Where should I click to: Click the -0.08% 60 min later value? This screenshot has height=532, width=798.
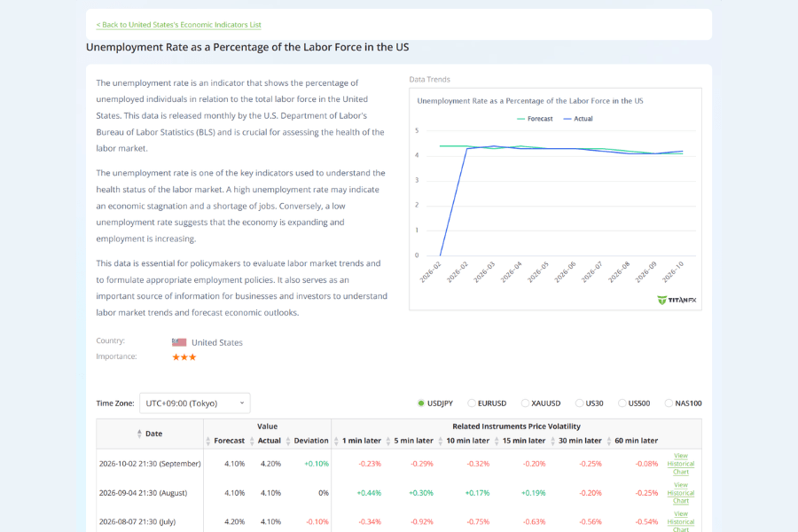point(647,464)
